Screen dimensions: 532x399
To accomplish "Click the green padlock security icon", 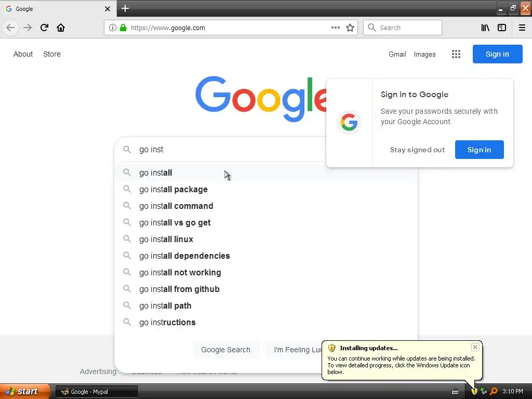I will [x=123, y=28].
